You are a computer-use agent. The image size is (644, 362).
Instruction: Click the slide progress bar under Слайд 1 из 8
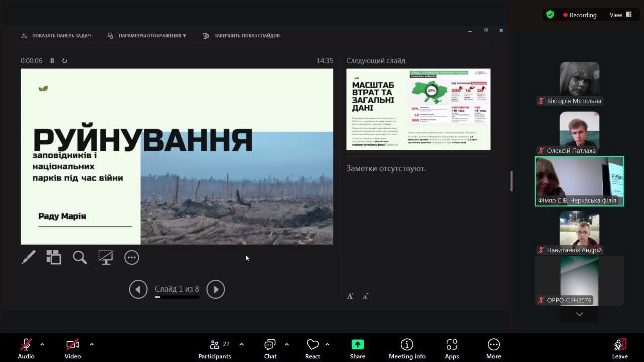click(x=177, y=297)
